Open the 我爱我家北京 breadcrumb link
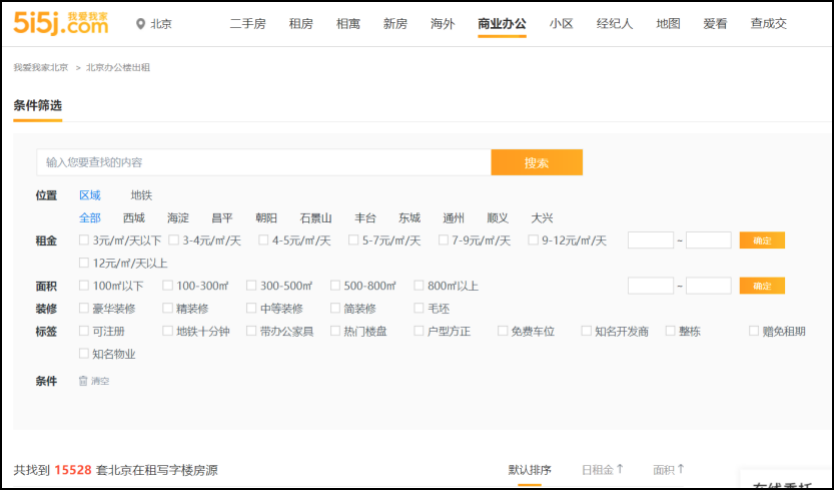Screen dimensions: 836x490 coord(41,68)
